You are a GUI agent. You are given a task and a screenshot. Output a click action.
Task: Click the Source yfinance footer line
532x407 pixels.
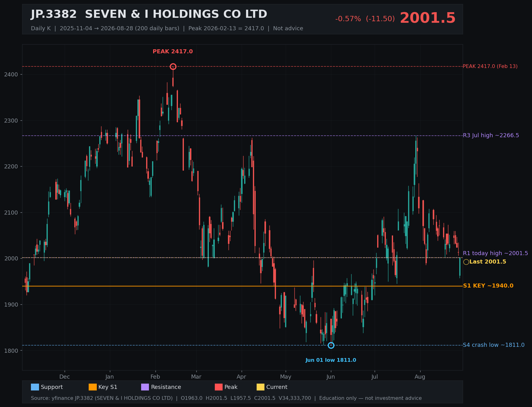point(226,398)
